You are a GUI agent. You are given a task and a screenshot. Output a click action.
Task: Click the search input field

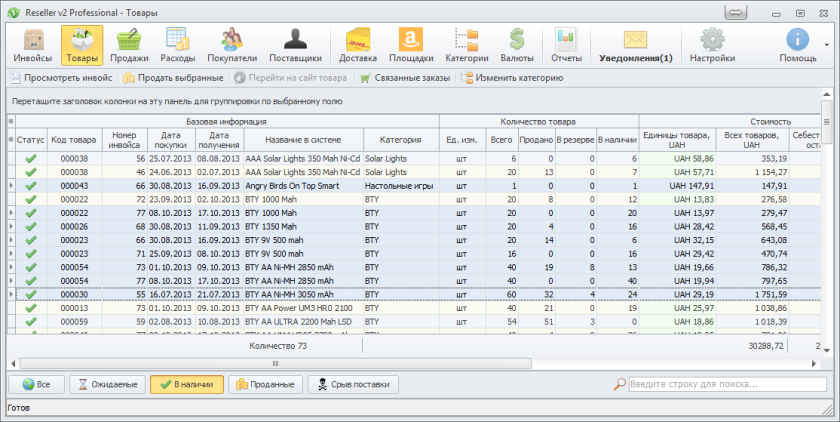[725, 384]
